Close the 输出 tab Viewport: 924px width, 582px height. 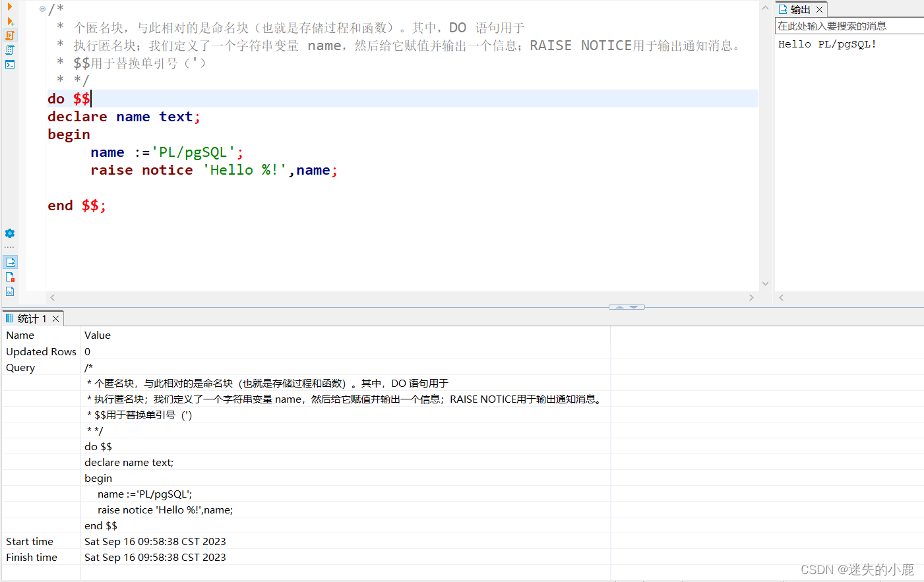[819, 10]
